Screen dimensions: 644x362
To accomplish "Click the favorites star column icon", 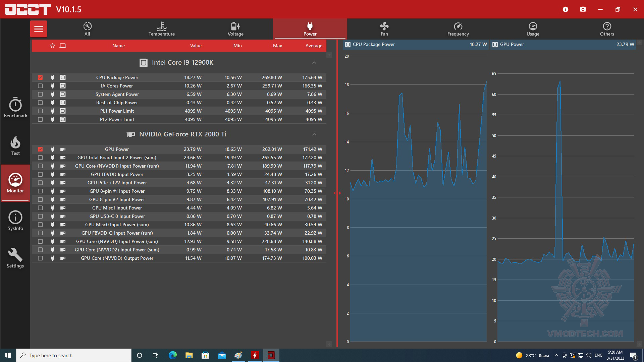I will click(52, 46).
